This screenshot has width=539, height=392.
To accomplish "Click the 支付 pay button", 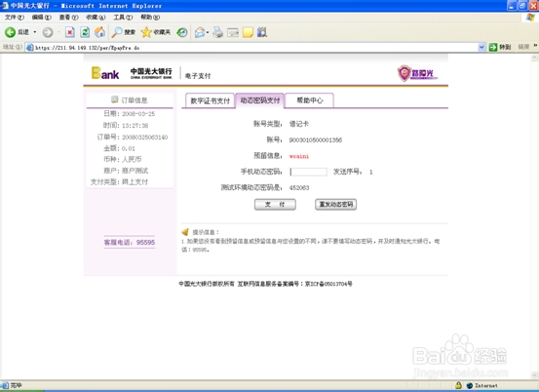I will pos(275,204).
